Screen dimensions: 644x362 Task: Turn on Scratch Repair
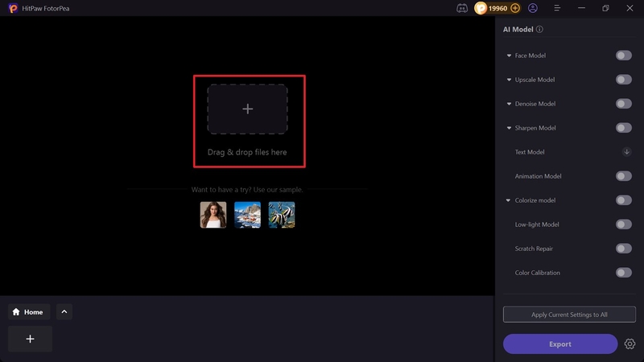click(623, 249)
